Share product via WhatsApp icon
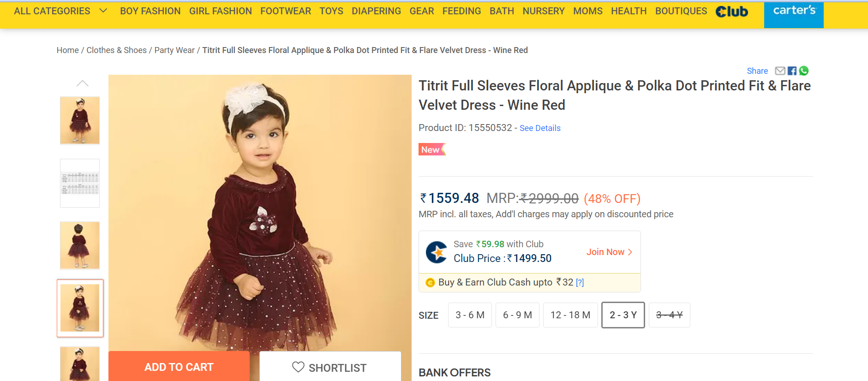Screen dimensions: 868x381 point(804,71)
